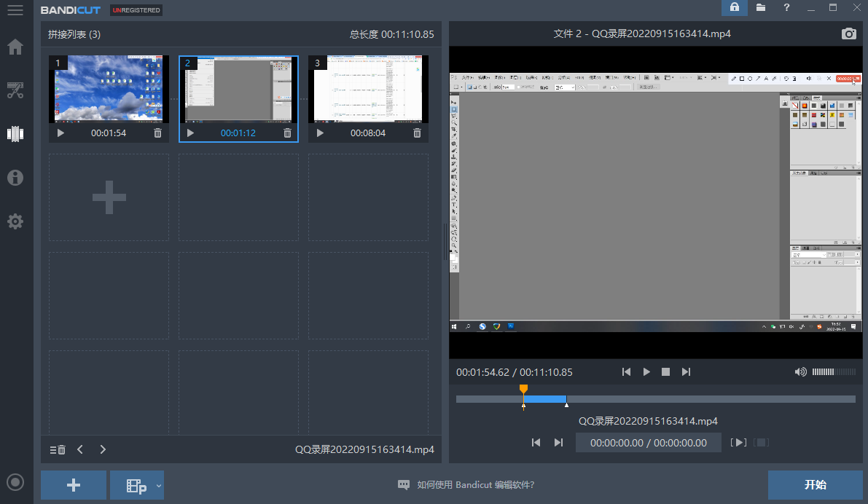Toggle segment playback with the bracketed play button

pyautogui.click(x=739, y=442)
